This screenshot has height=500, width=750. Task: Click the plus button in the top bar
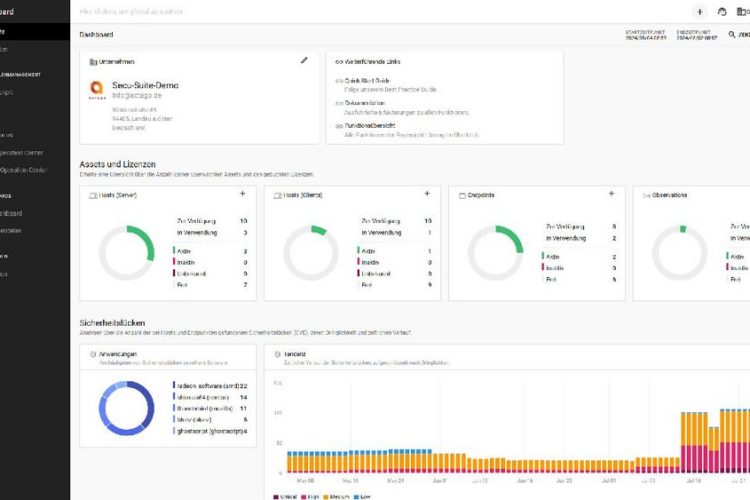tap(700, 12)
